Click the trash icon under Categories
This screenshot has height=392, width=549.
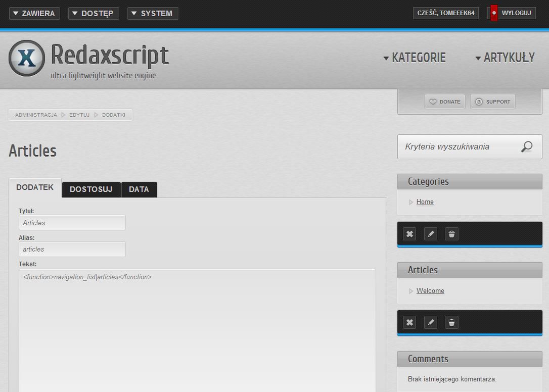451,234
